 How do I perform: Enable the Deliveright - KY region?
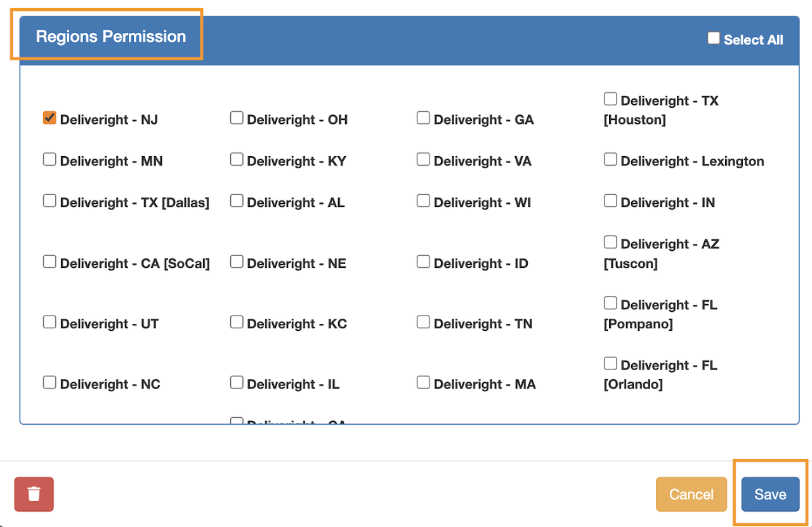237,159
